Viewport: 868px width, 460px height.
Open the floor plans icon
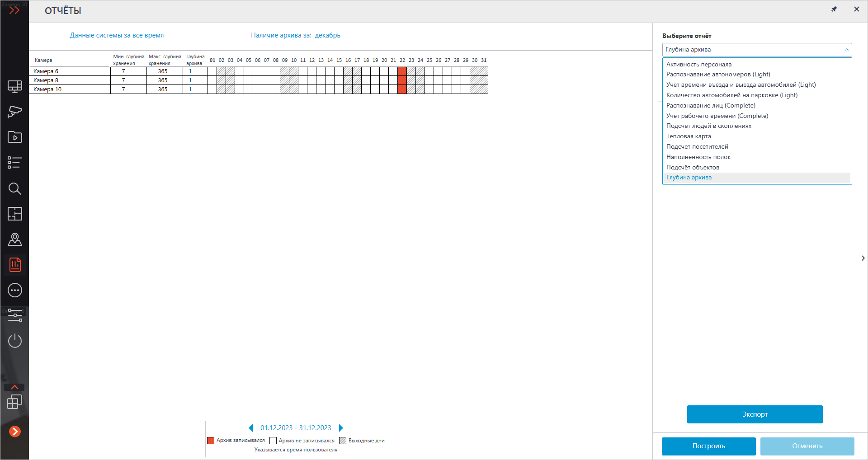point(15,214)
